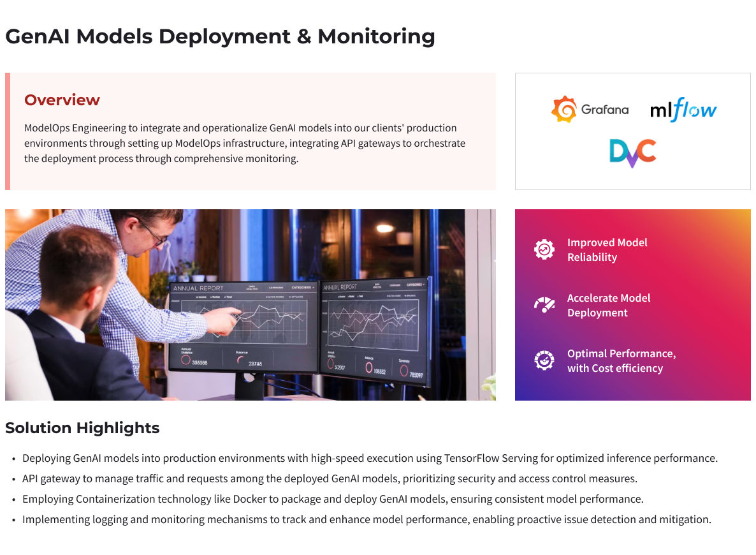Select the TensorFlow Serving bullet point
Screen dimensions: 756x555
(370, 457)
